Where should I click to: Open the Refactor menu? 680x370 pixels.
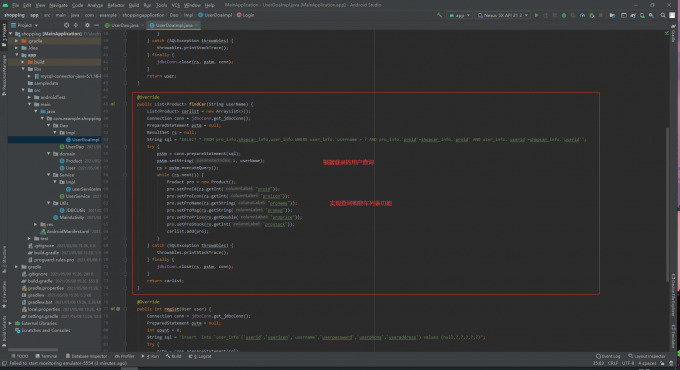point(116,5)
